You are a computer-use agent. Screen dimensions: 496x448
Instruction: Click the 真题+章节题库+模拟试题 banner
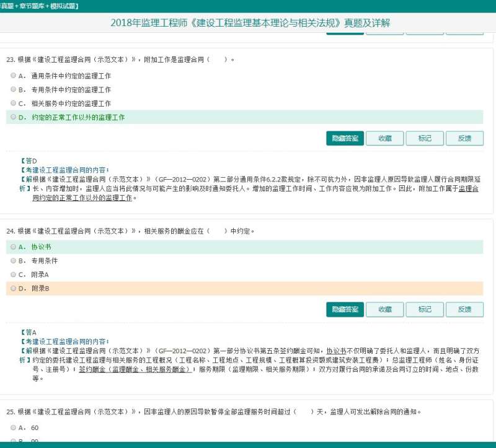[38, 3]
